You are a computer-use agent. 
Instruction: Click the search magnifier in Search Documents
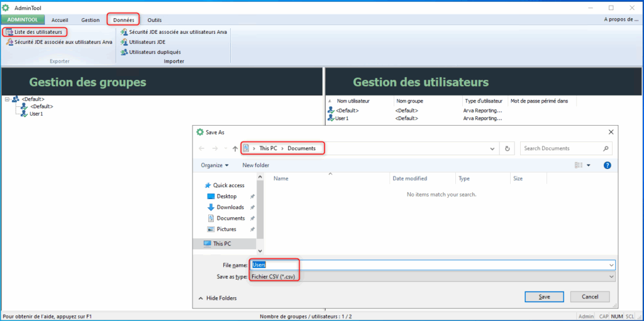(x=606, y=149)
